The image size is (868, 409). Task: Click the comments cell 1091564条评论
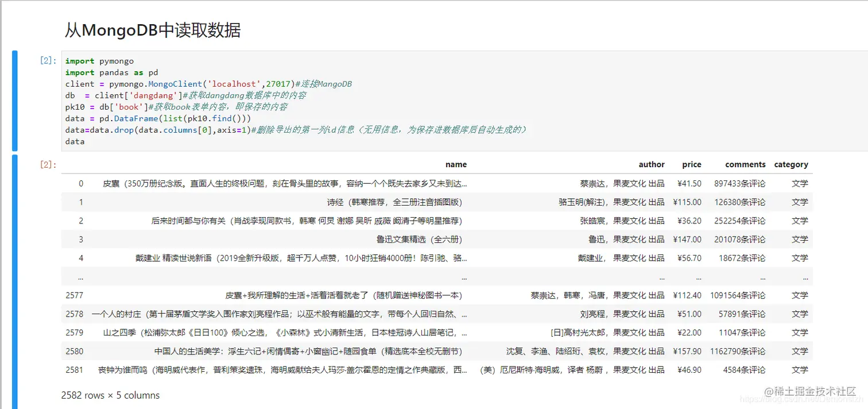[738, 295]
